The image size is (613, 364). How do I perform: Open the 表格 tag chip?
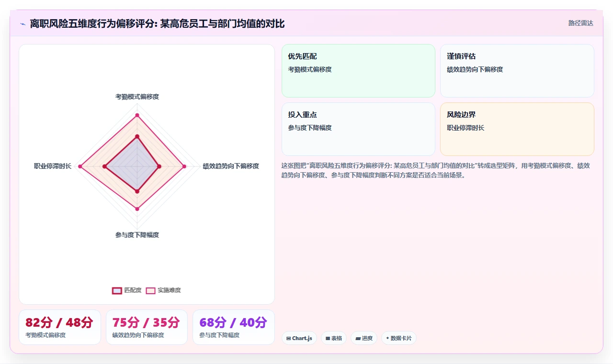[334, 338]
